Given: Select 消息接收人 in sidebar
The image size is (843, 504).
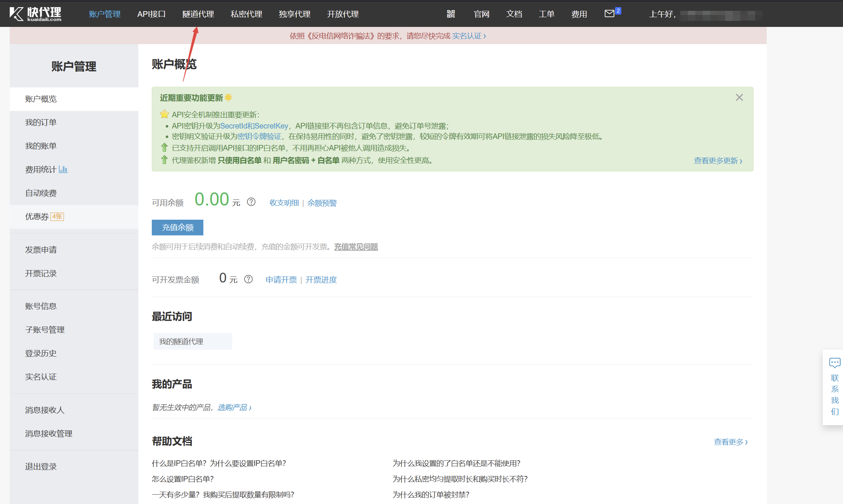Looking at the screenshot, I should [74, 410].
